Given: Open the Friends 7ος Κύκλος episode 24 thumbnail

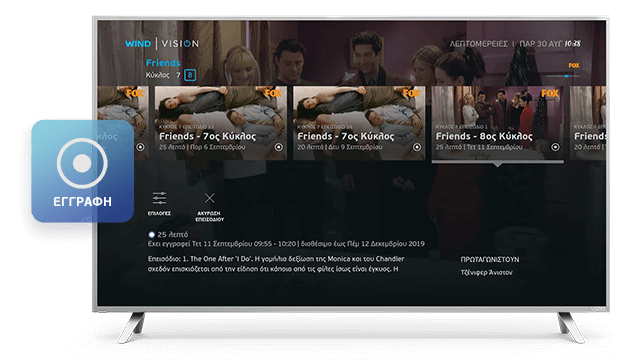Looking at the screenshot, I should pos(359,123).
